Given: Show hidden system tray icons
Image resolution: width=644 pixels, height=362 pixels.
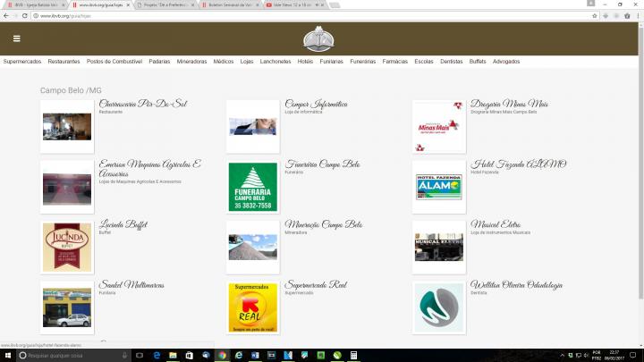Looking at the screenshot, I should [563, 356].
